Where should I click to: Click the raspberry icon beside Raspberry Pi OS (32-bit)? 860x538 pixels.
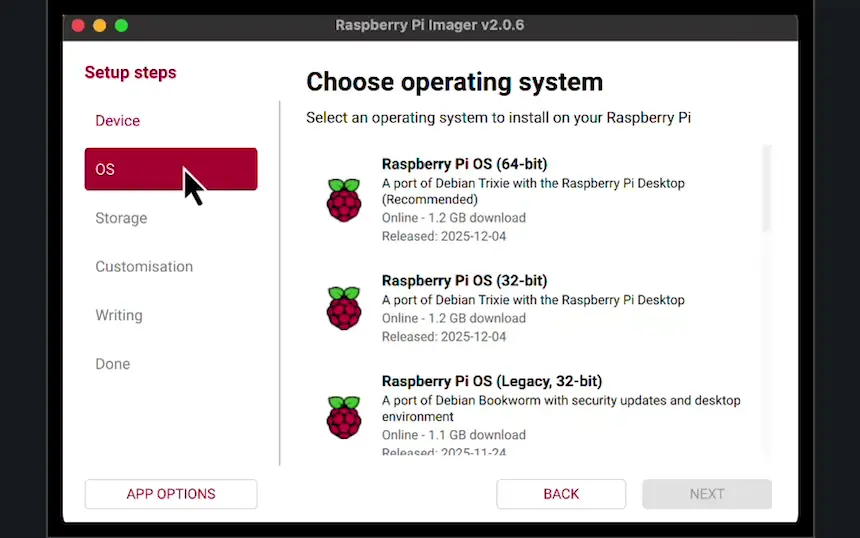(x=343, y=308)
